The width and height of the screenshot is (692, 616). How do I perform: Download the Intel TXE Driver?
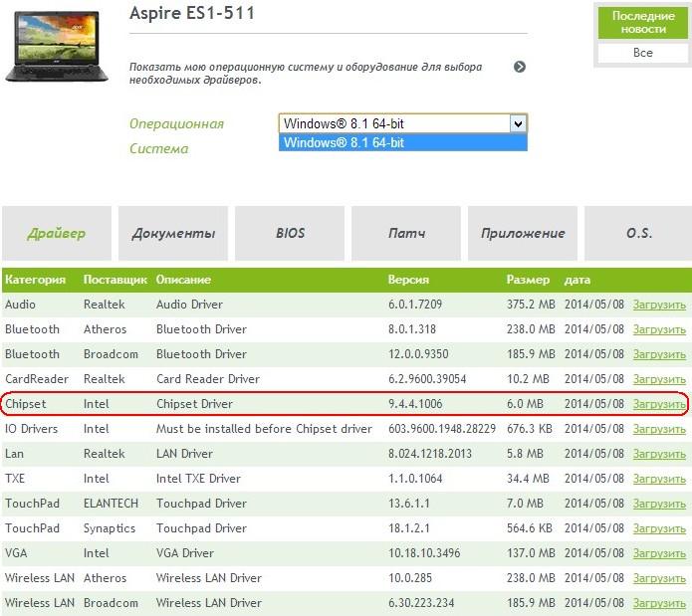point(659,479)
